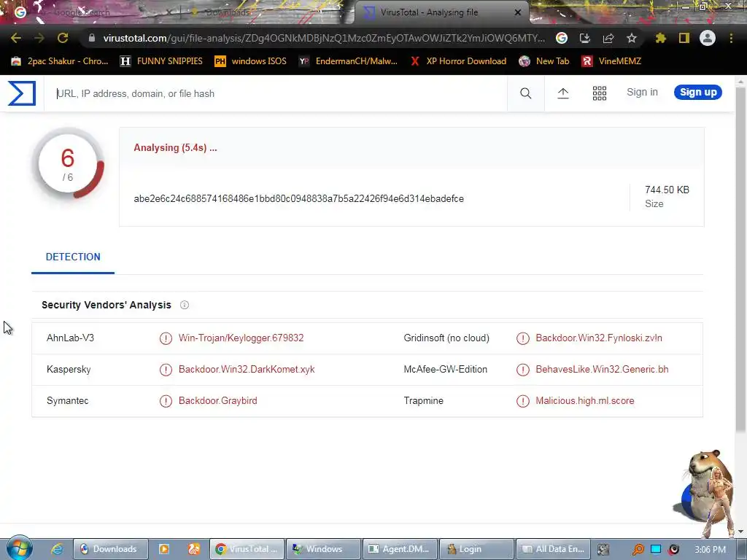Click the detection score circular gauge
The width and height of the screenshot is (747, 560).
tap(68, 164)
